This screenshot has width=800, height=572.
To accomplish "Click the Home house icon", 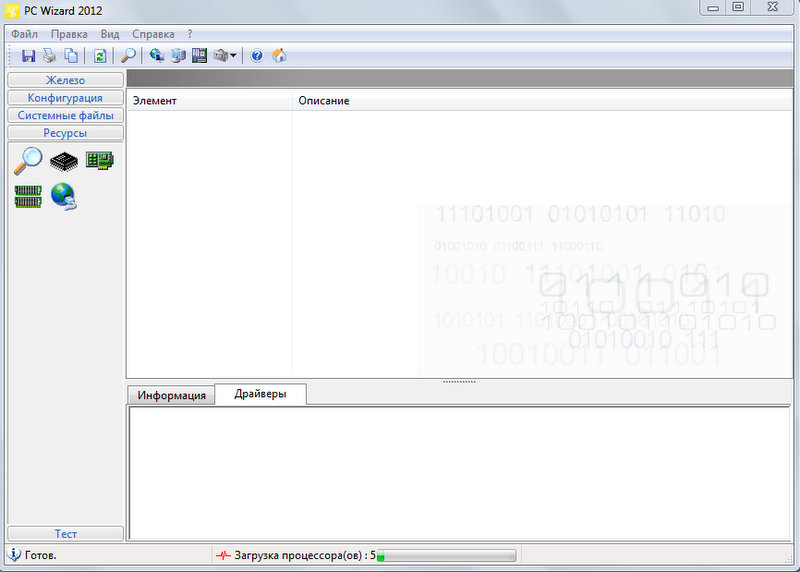I will coord(279,55).
